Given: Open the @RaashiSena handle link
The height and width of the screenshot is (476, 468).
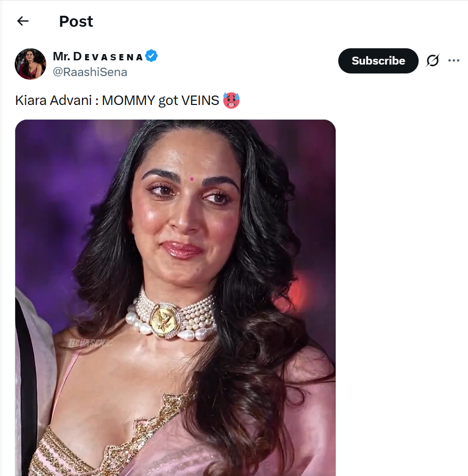Looking at the screenshot, I should pos(90,72).
